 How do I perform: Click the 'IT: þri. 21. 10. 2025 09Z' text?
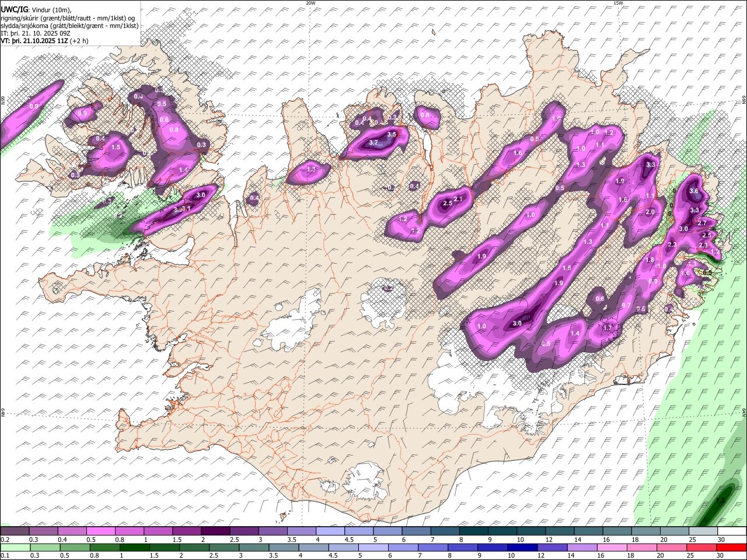coord(36,33)
